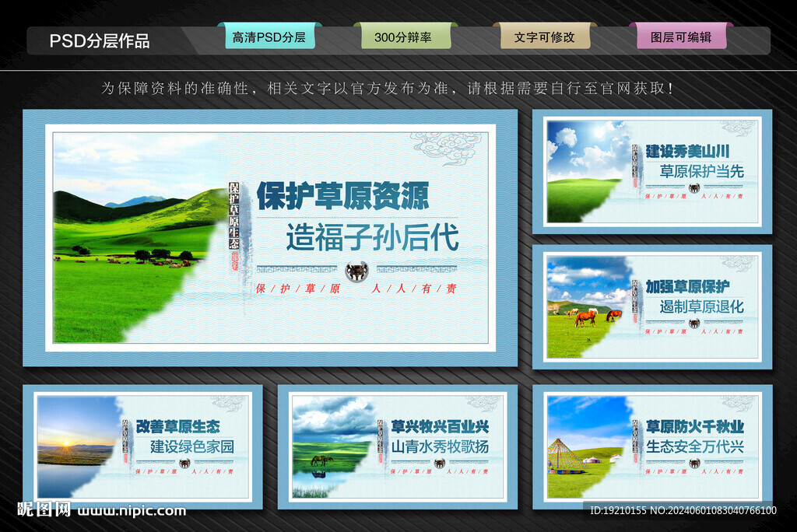797x532 pixels.
Task: Click the bronze emblem in 草原防火千秋业 poster
Action: click(x=694, y=463)
